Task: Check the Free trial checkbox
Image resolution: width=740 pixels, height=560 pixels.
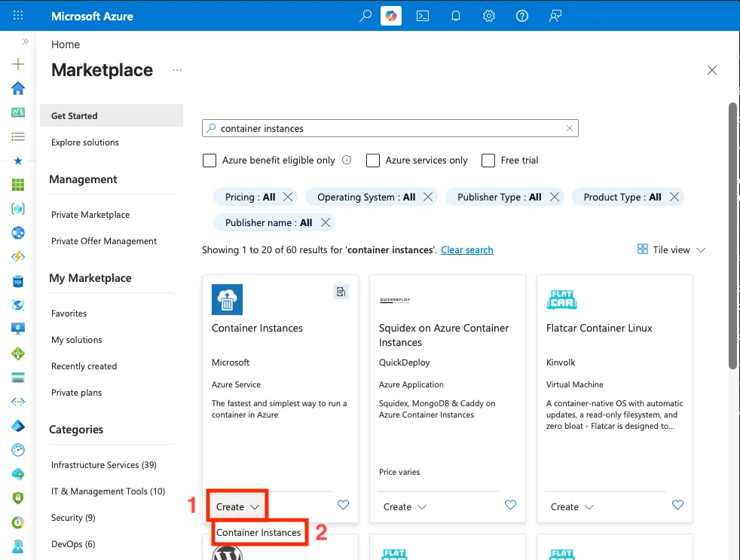Action: (x=488, y=161)
